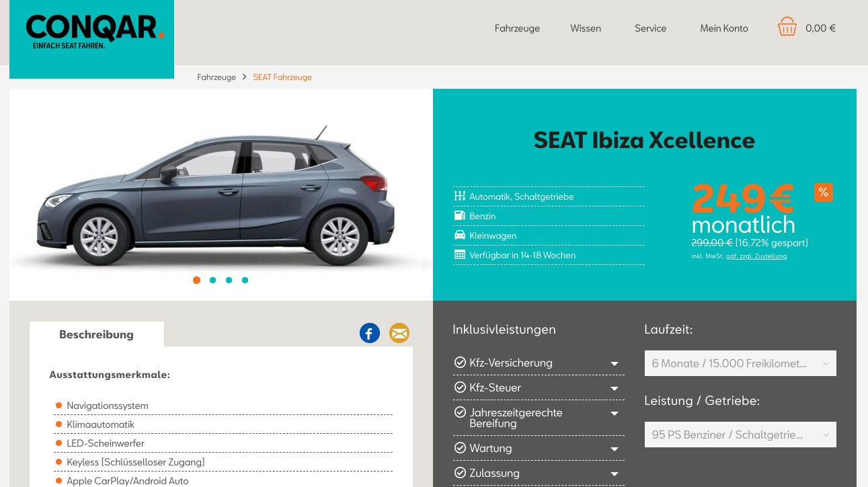Click the 249€ monthly price
The height and width of the screenshot is (487, 868).
[x=742, y=198]
